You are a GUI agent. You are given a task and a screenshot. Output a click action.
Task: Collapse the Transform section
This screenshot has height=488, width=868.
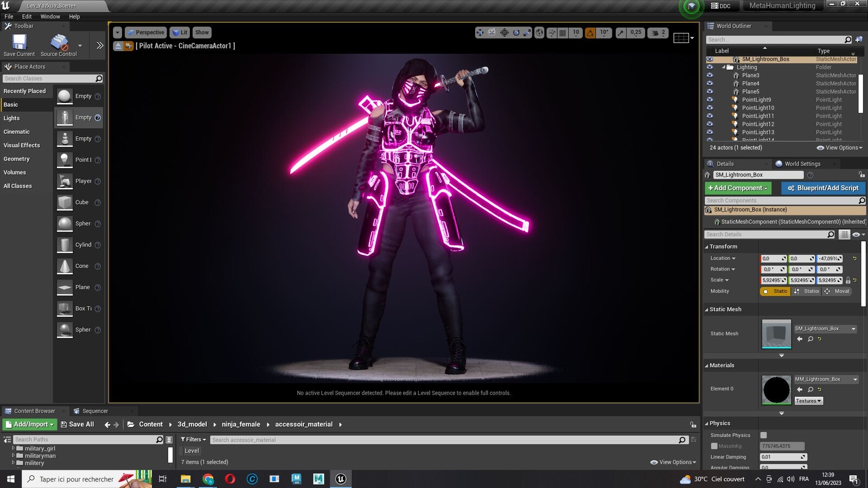pos(707,247)
